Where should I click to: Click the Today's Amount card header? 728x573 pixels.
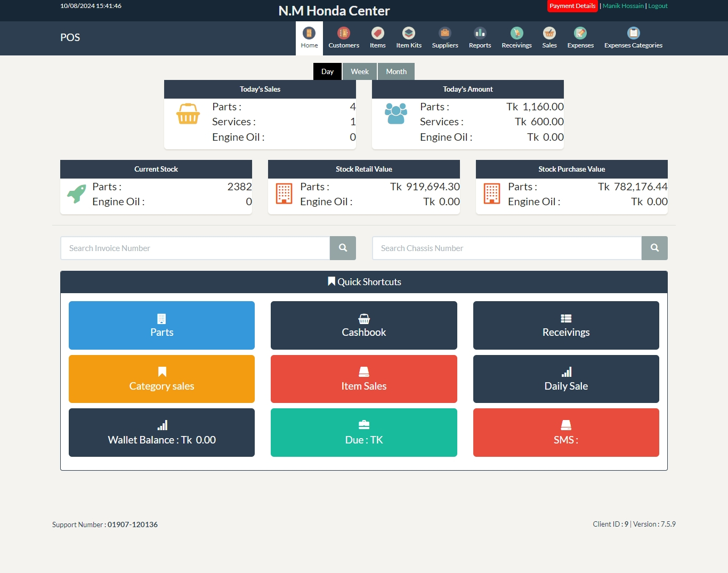468,89
